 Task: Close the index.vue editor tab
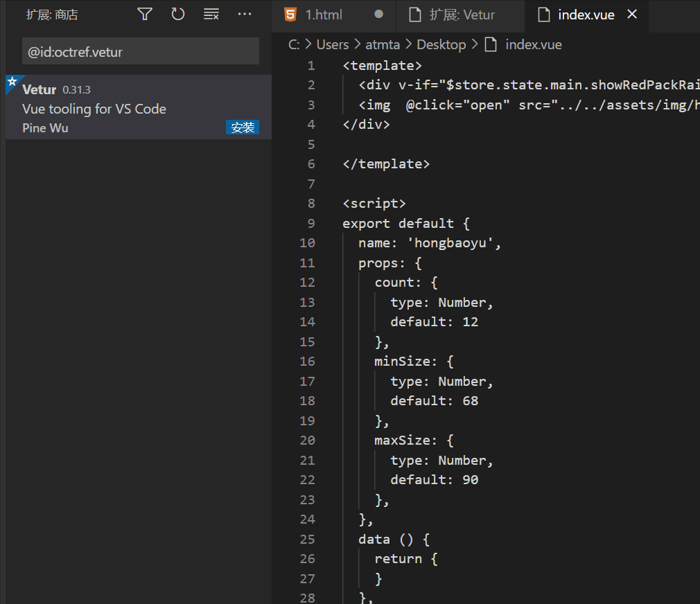click(x=631, y=15)
